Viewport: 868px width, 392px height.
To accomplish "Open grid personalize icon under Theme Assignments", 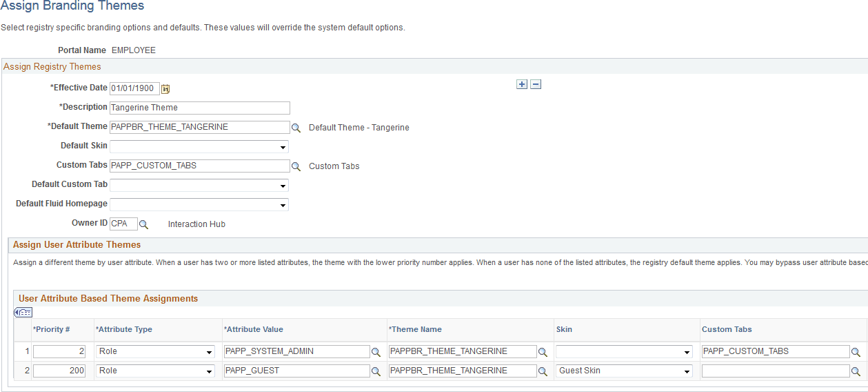I will 23,313.
